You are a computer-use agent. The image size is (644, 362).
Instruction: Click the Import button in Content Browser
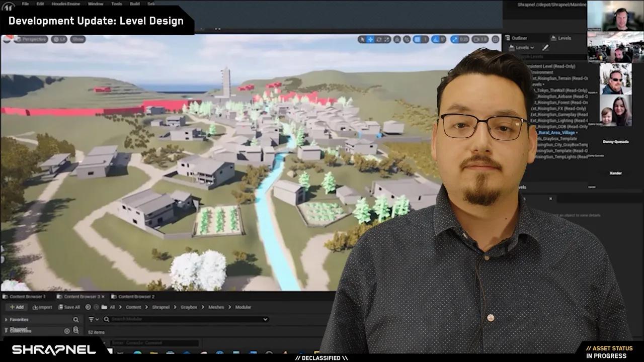coord(42,307)
